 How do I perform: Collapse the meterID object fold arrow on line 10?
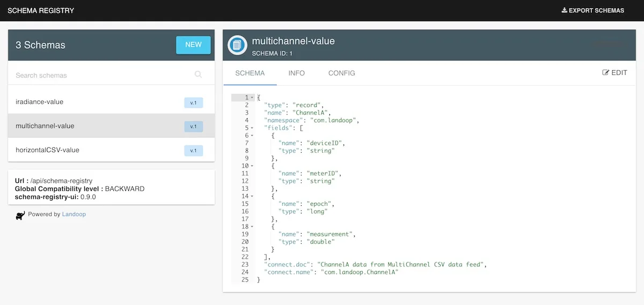(x=252, y=166)
